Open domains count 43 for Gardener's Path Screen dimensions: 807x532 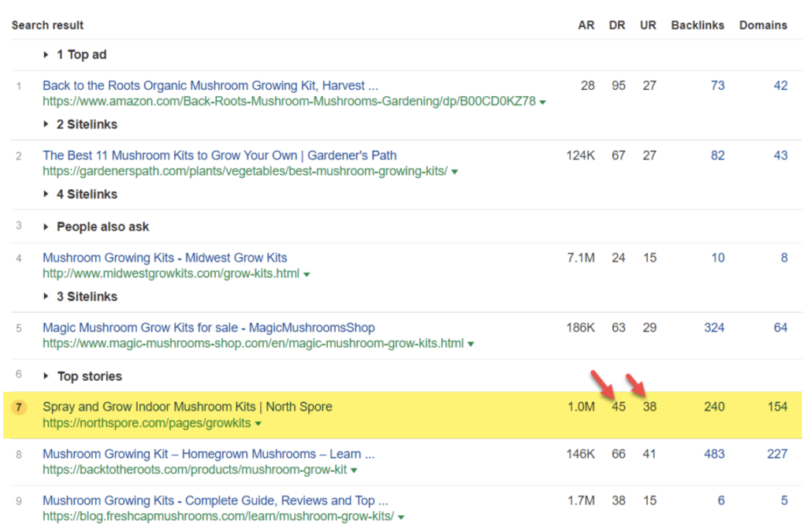pos(781,155)
